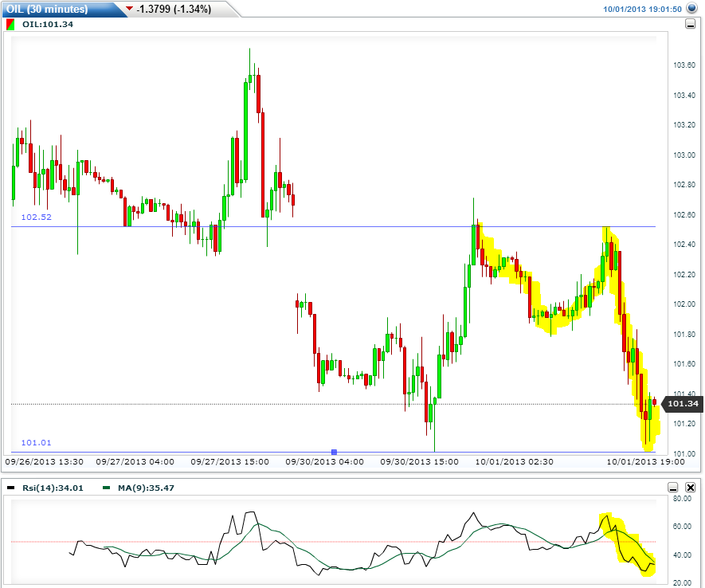Click the 103.00 price axis label
Image resolution: width=705 pixels, height=588 pixels.
coord(684,155)
